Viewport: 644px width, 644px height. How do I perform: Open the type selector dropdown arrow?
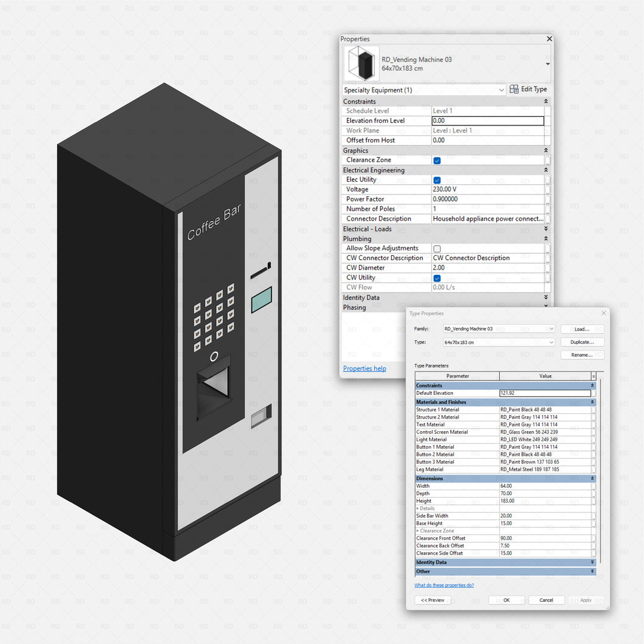pos(547,64)
